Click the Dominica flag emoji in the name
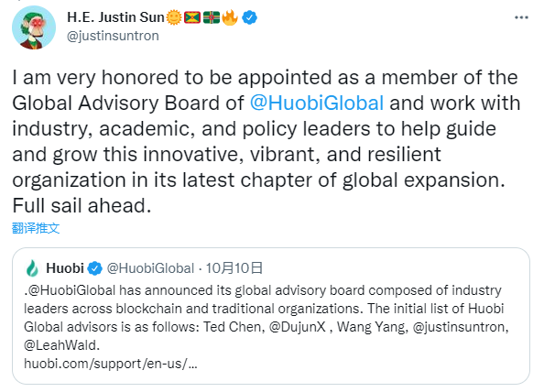Viewport: 544px width, 392px height. click(x=212, y=17)
